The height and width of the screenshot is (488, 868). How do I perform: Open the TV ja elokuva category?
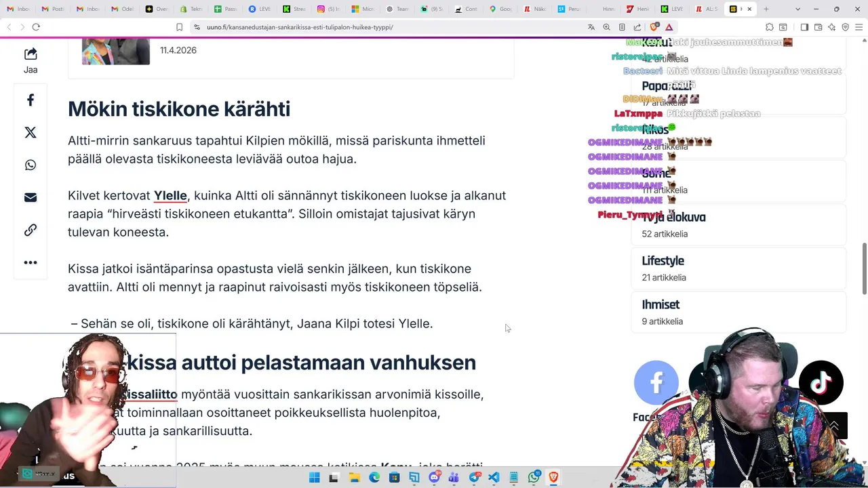click(739, 224)
